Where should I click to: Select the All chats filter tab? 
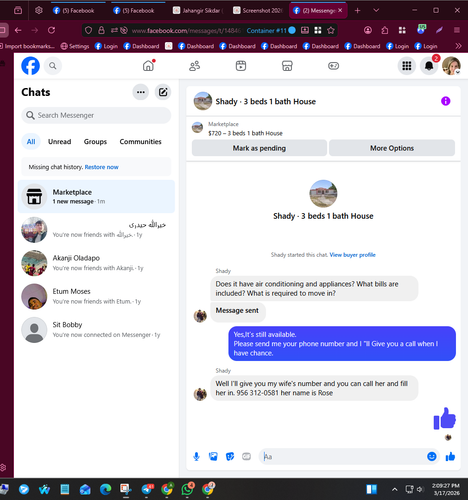pyautogui.click(x=31, y=142)
